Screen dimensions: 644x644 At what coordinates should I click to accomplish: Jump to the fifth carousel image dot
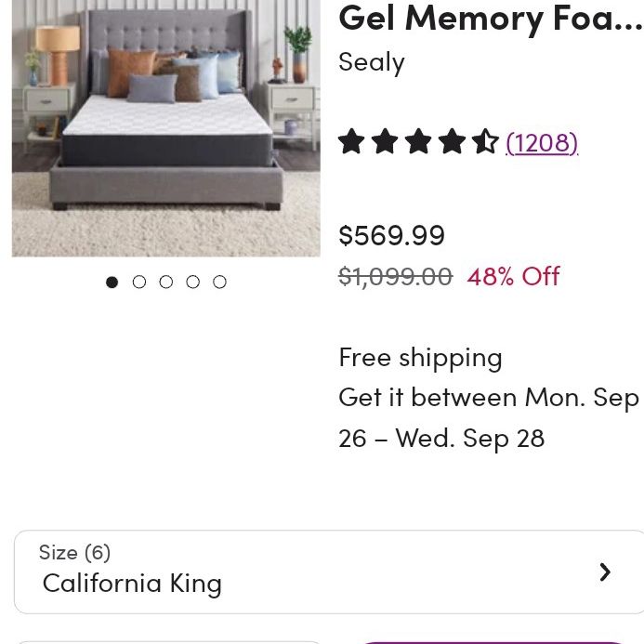(219, 283)
